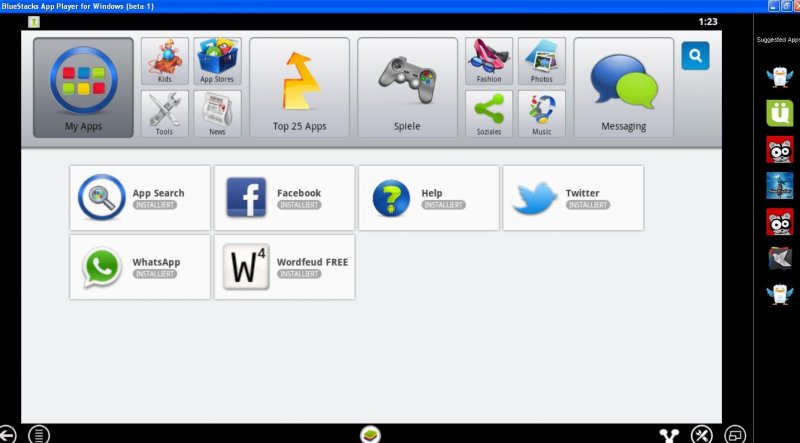Open the Music category tile
This screenshot has width=800, height=443.
click(542, 114)
